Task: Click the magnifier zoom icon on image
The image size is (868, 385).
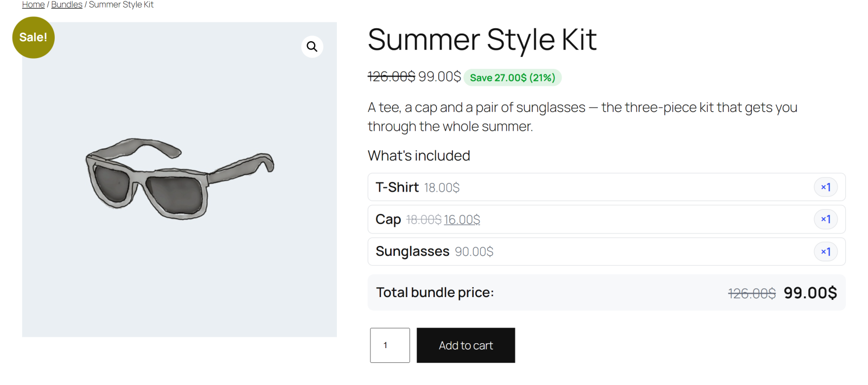Action: 312,47
